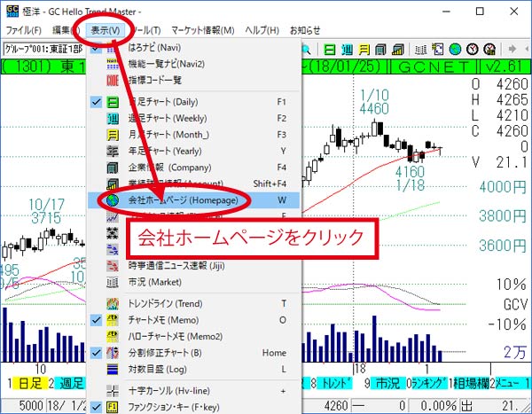Click the gray forward arrow toolbar icon

[x=512, y=50]
